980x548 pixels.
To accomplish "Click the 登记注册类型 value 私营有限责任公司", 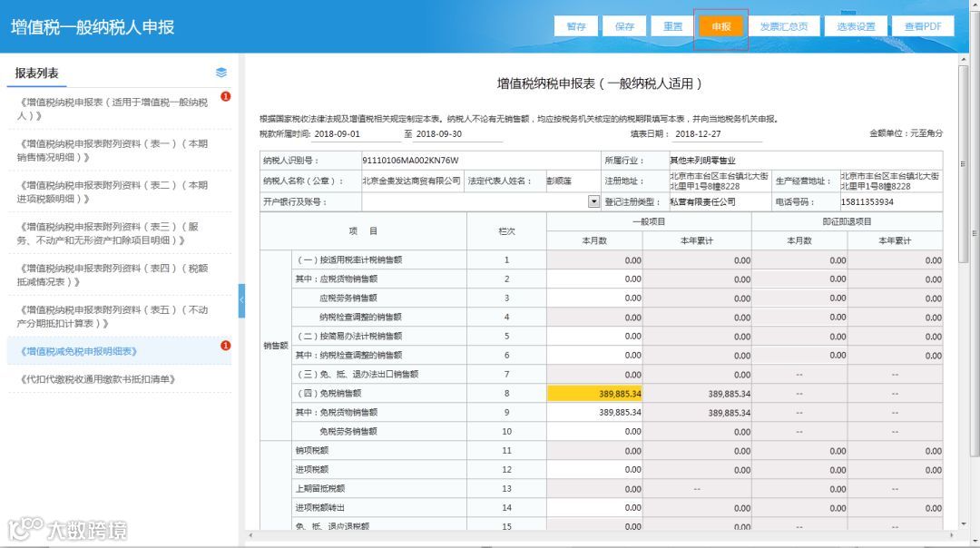I will [702, 201].
